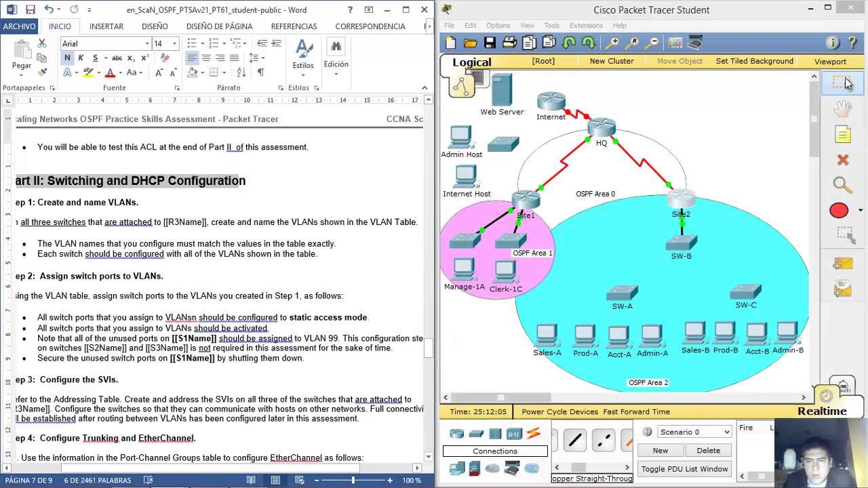Click the Add Simple PDU envelope

842,264
